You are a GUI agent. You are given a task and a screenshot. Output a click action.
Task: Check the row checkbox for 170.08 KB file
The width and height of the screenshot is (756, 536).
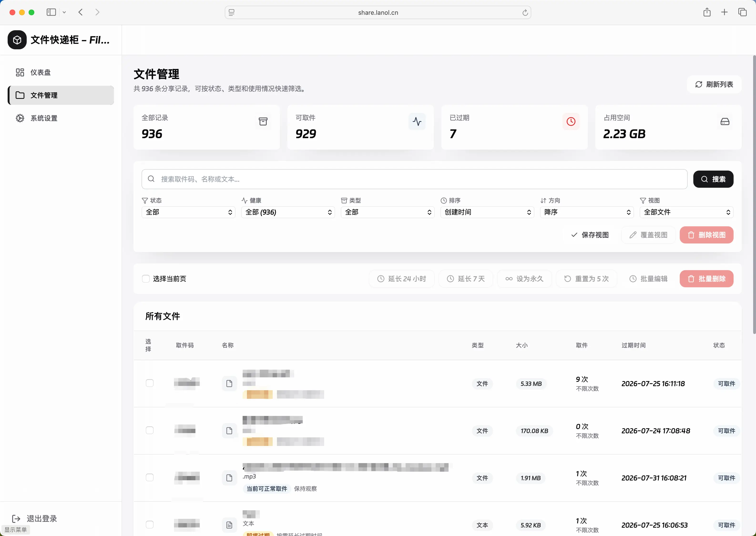tap(149, 430)
